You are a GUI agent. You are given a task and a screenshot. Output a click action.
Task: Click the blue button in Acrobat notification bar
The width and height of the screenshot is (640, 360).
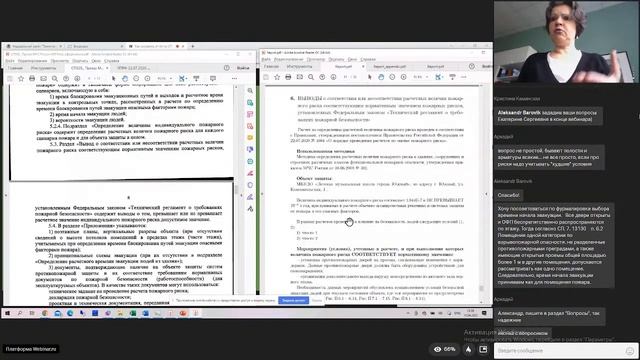point(293,300)
